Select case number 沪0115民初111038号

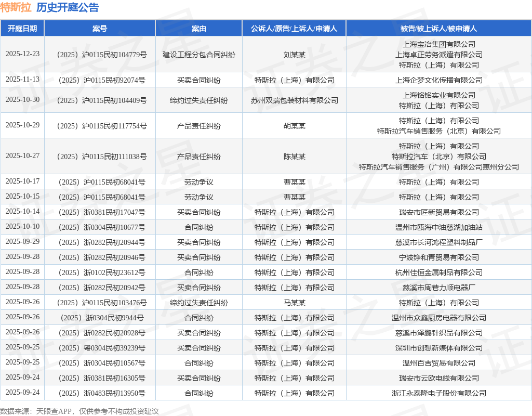pos(102,157)
